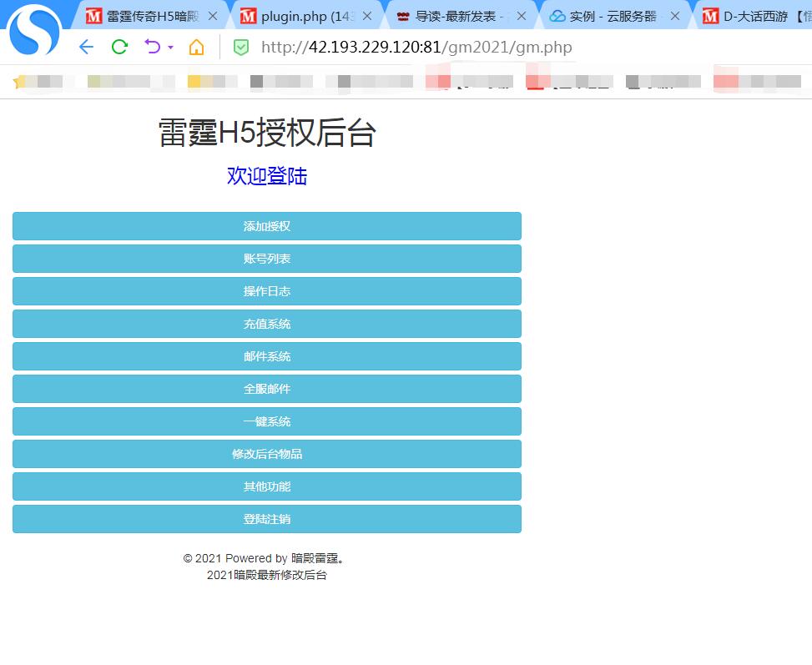Click the Sogou browser logo
This screenshot has height=665, width=812.
point(34,32)
